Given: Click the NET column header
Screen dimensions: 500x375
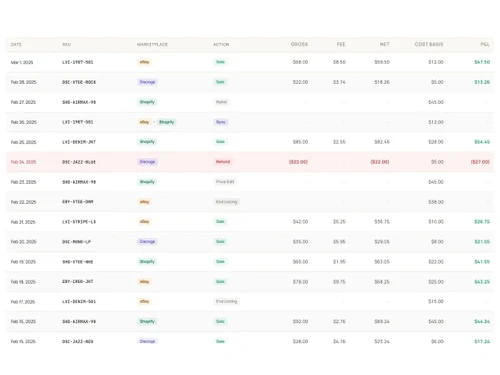Looking at the screenshot, I should [384, 44].
